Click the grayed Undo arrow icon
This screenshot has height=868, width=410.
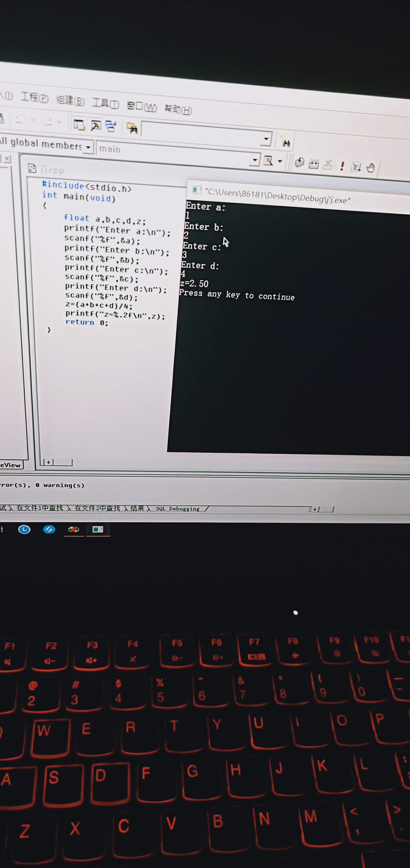[21, 119]
